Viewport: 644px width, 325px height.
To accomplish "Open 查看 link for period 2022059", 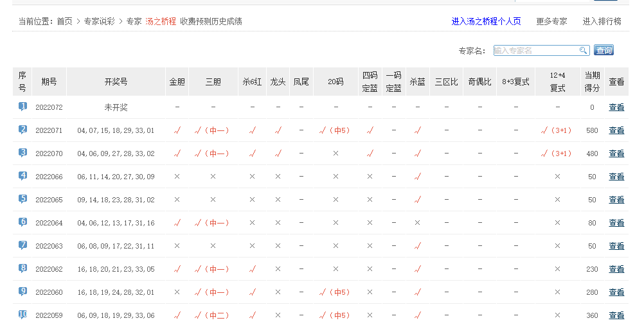I will (616, 315).
